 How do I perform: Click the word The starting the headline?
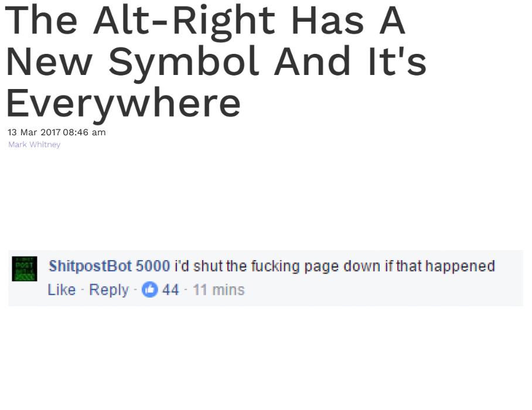(x=42, y=20)
